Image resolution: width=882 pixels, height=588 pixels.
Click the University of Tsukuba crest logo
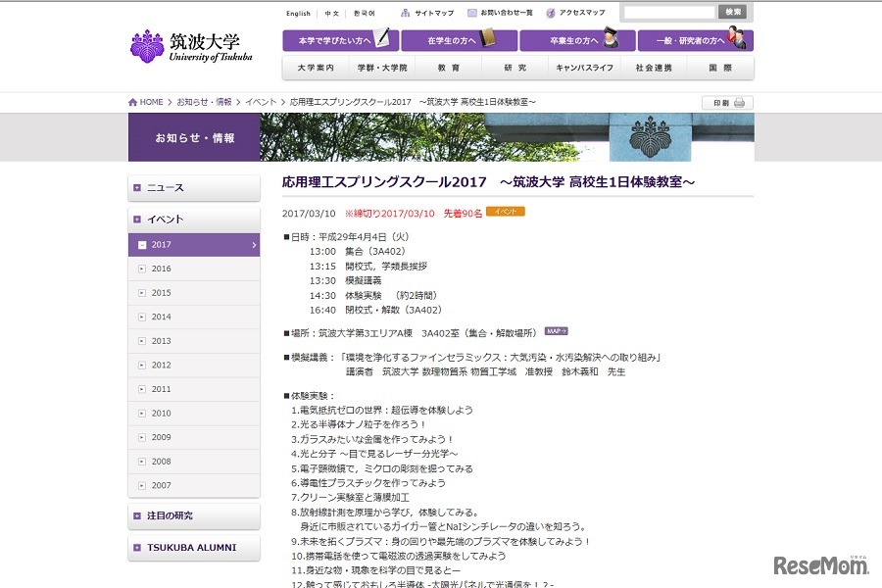click(x=145, y=44)
